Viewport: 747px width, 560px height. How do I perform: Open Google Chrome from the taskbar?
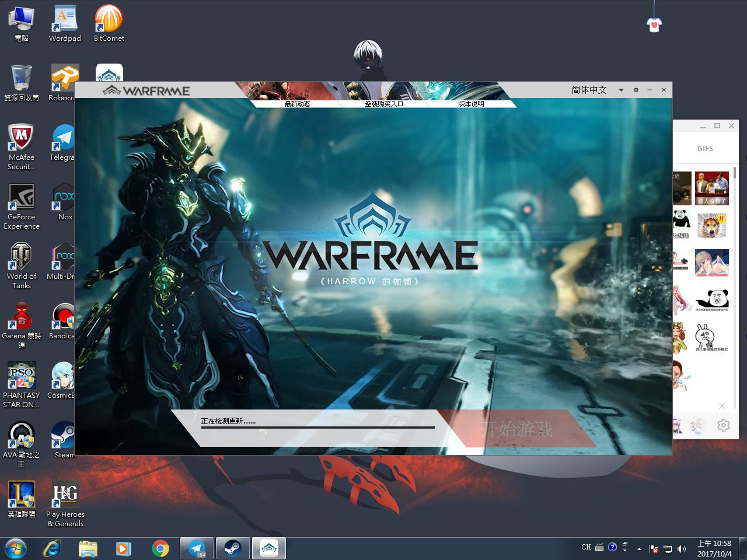160,548
